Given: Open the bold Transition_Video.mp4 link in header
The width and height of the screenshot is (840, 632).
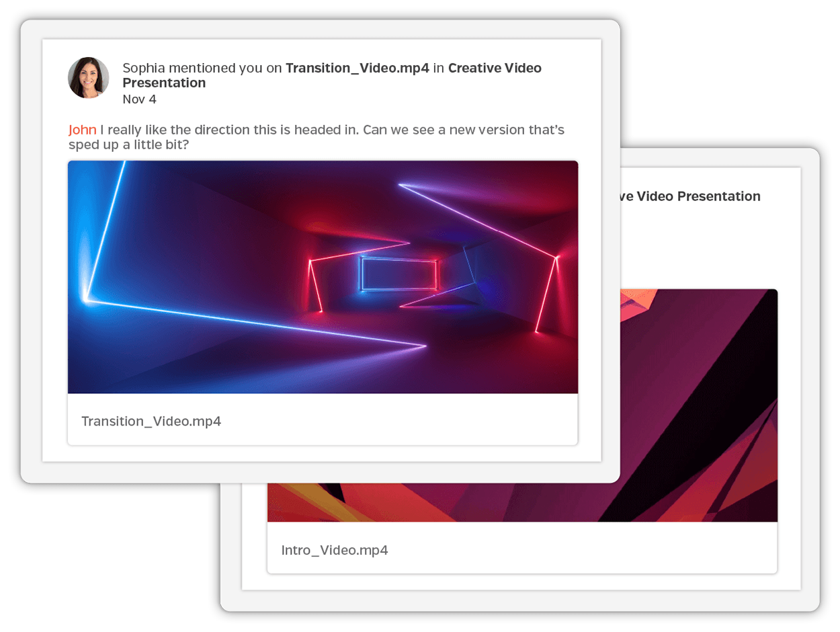Looking at the screenshot, I should [x=357, y=68].
